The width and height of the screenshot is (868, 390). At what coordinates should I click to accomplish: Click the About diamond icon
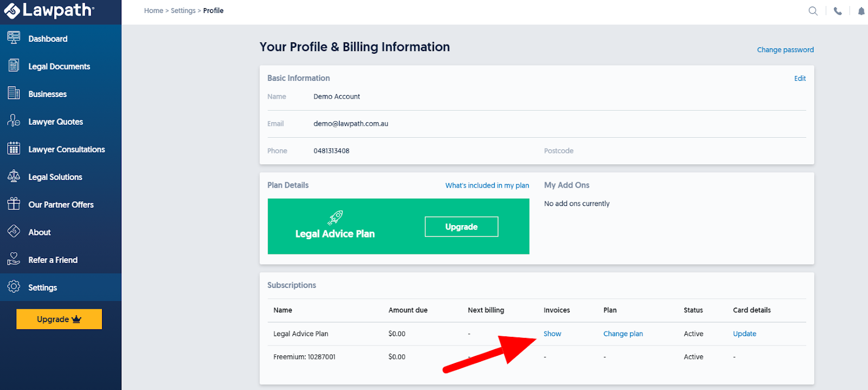(x=14, y=232)
